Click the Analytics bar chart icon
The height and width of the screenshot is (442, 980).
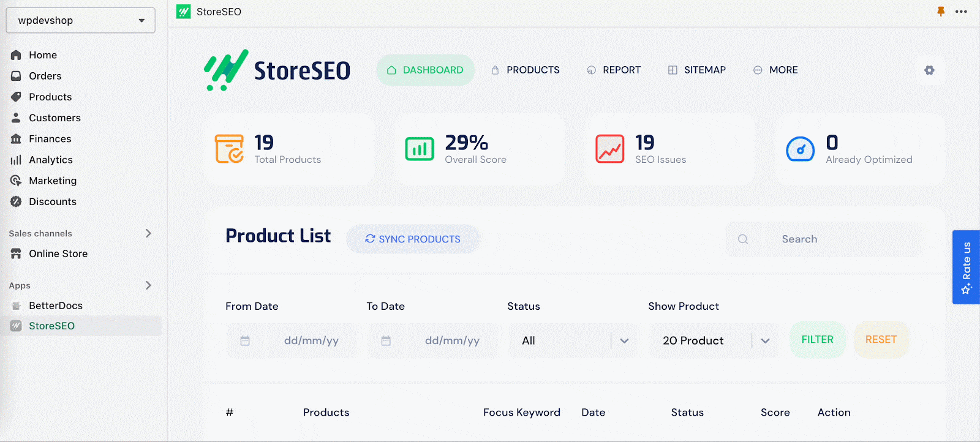pos(16,160)
